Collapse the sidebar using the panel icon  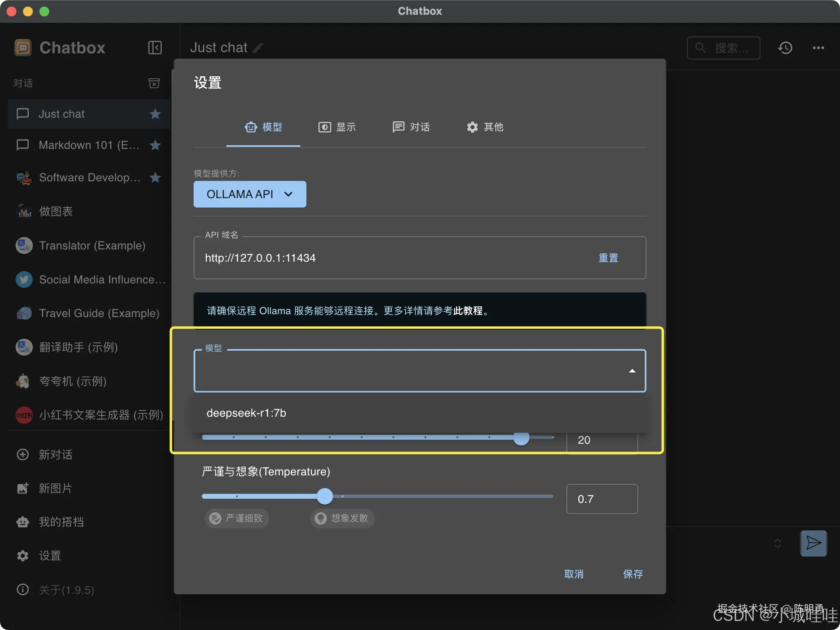coord(155,48)
